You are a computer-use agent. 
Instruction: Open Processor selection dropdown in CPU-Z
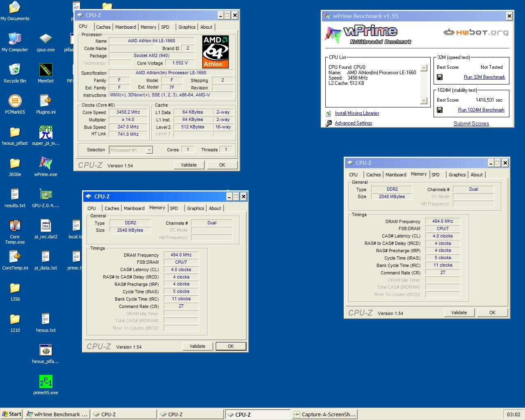point(131,150)
